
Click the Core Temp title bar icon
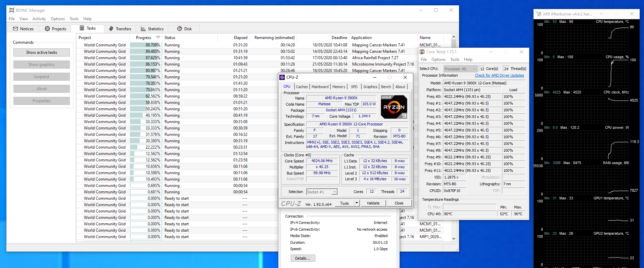(422, 52)
